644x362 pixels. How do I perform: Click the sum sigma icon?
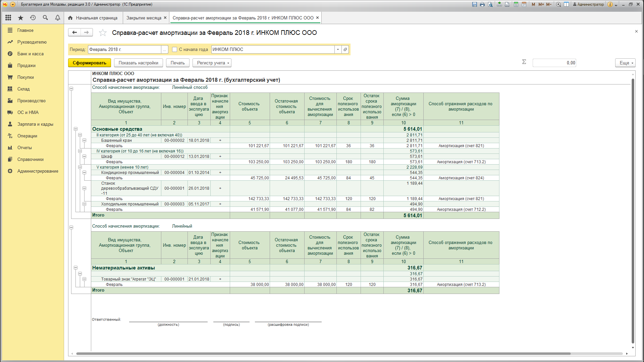click(524, 62)
